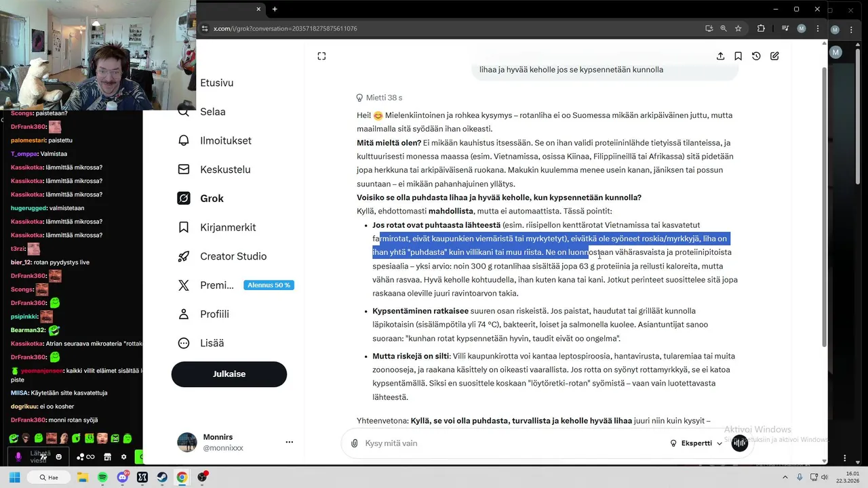This screenshot has width=868, height=488.
Task: Open Chrome zoom magnifier icon
Action: tap(724, 28)
